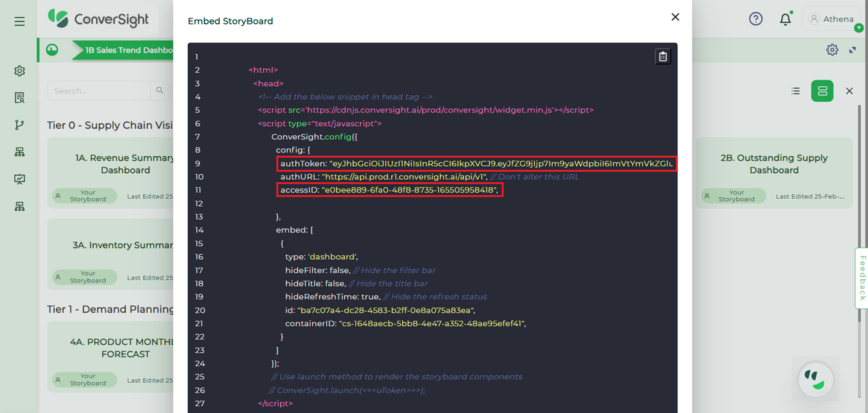Click the ConverSight.launch comment line

tap(347, 390)
